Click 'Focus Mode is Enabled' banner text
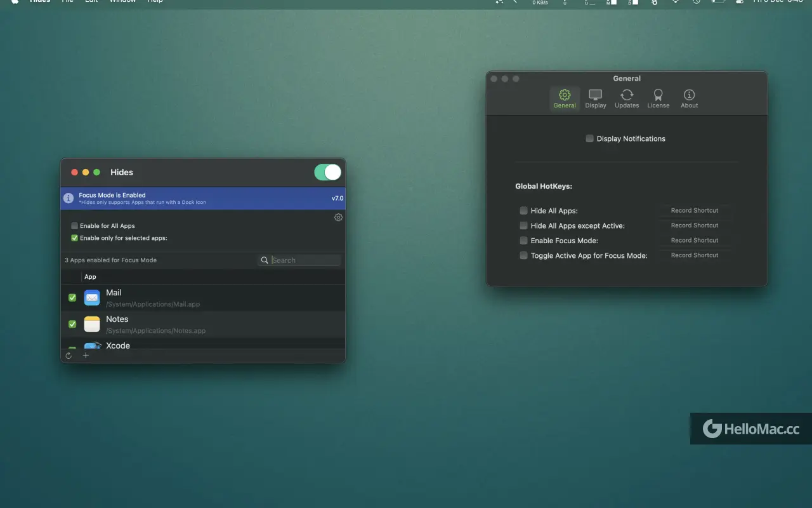 (112, 195)
